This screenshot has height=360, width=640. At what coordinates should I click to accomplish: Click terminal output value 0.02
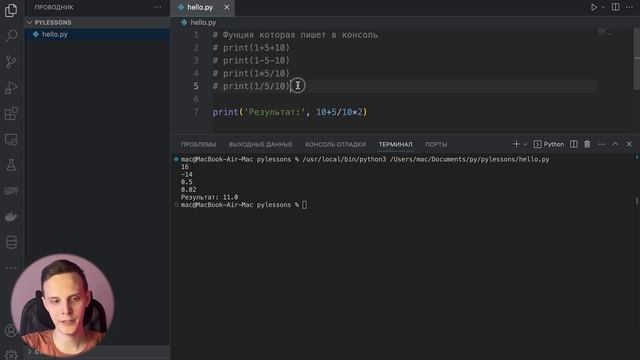[189, 189]
